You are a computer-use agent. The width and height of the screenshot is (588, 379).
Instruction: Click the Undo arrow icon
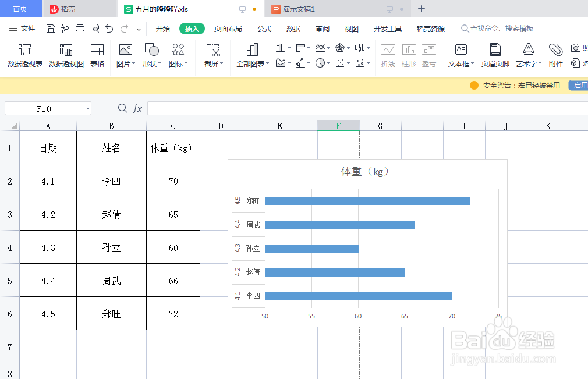point(109,29)
